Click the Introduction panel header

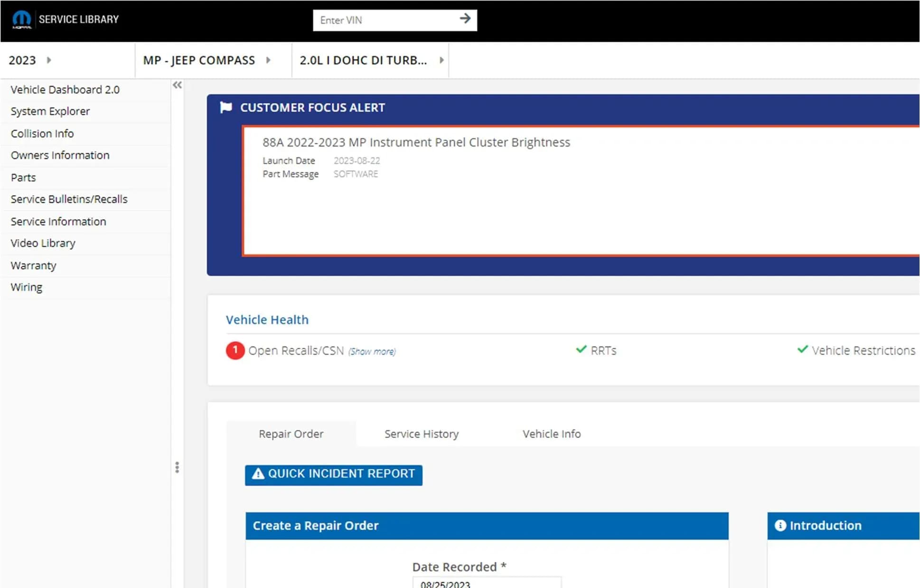(x=844, y=526)
